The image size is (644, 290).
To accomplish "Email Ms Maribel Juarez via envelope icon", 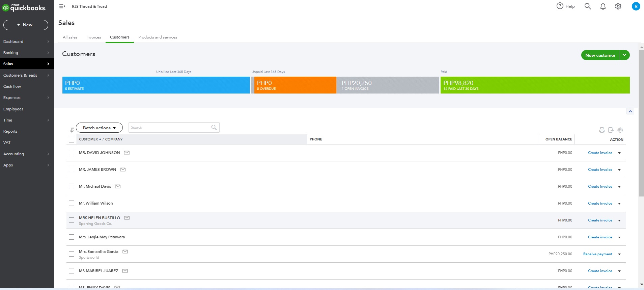I will (125, 271).
